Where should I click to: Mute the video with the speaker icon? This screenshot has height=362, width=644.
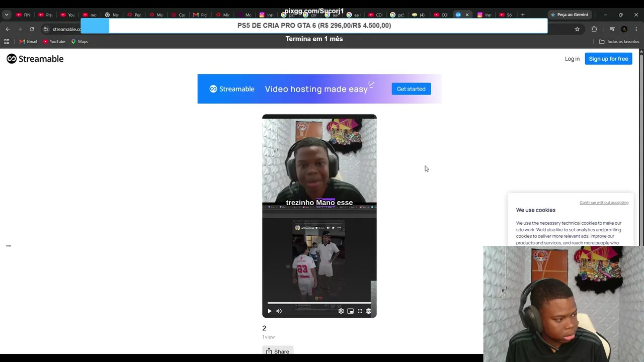[279, 311]
